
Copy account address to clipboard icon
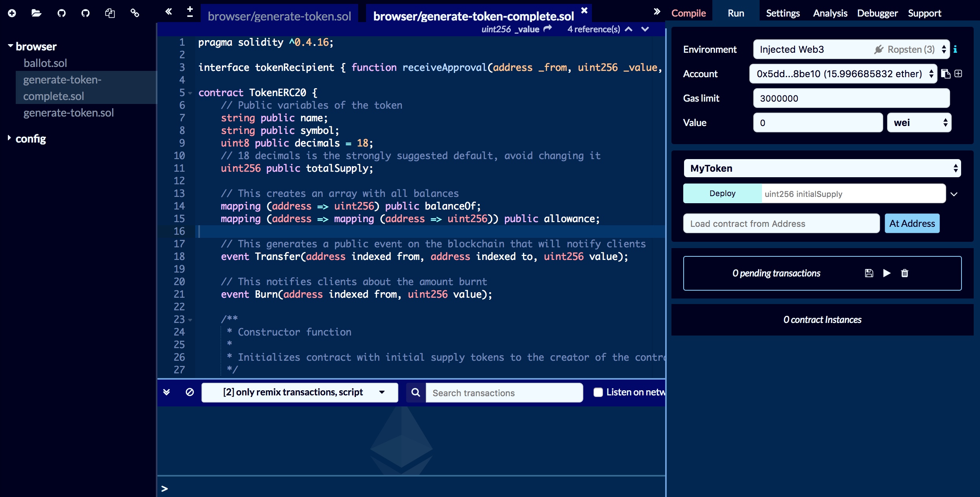(x=945, y=74)
